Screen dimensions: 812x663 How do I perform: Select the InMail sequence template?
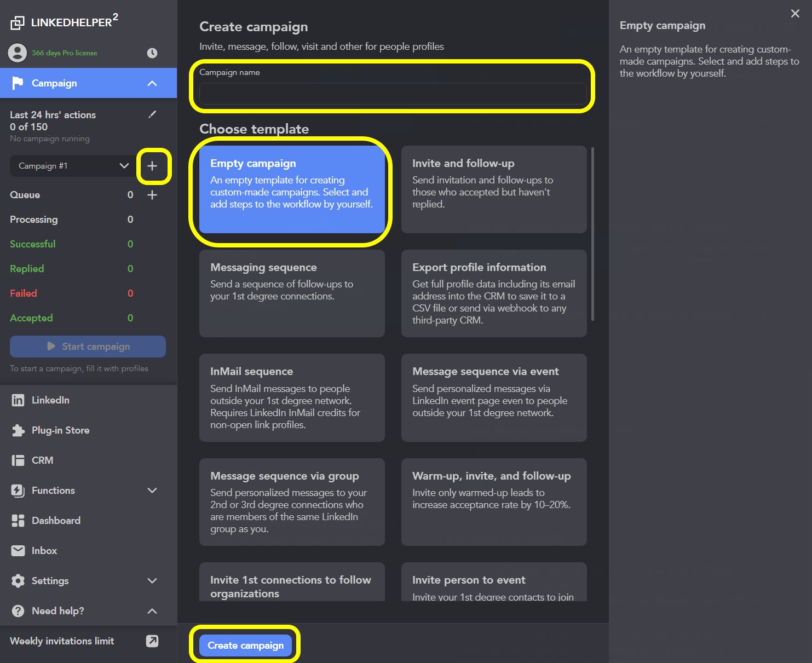(292, 397)
